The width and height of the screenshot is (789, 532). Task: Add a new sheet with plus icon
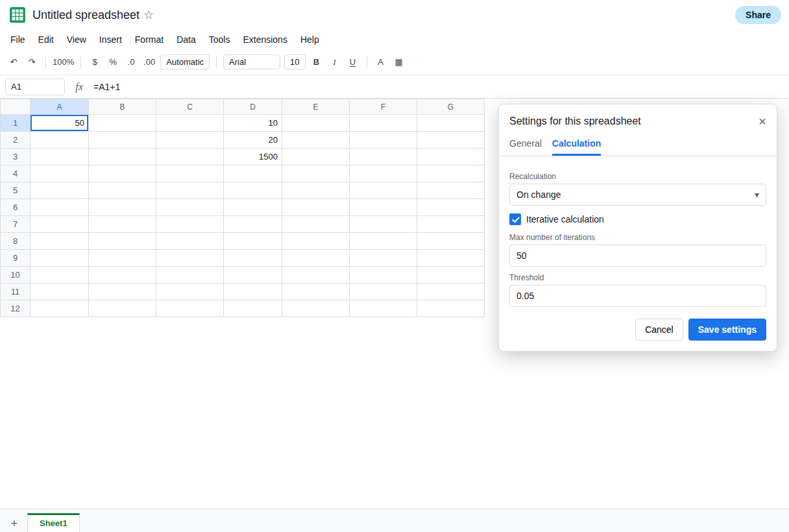click(14, 524)
